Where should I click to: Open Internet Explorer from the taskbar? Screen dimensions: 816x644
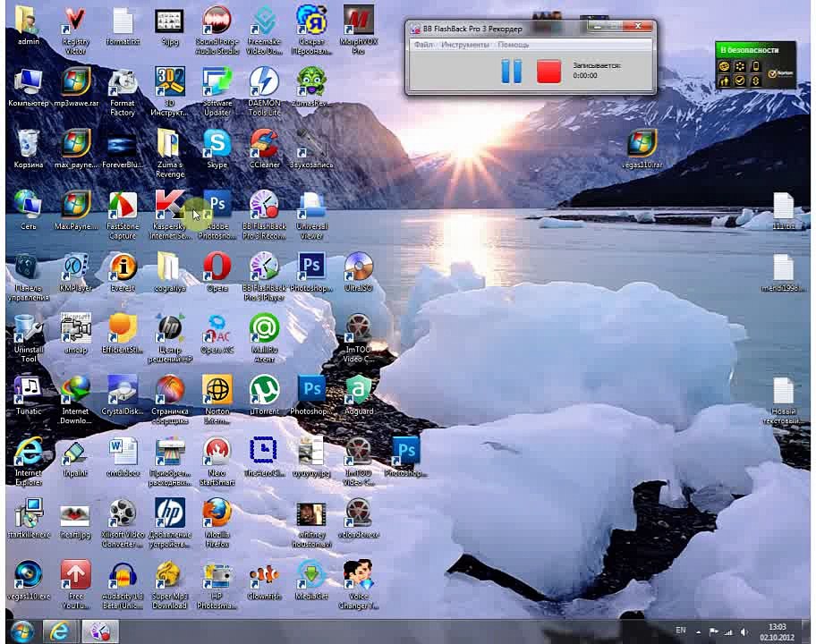click(59, 631)
